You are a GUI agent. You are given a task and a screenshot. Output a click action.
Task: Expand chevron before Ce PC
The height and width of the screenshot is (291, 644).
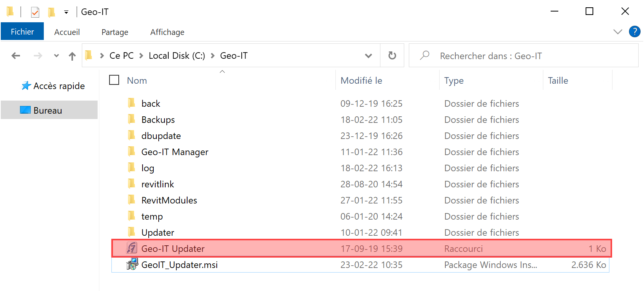[102, 56]
